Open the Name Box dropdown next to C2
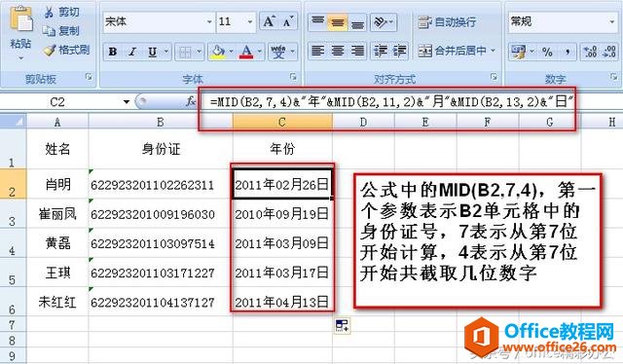 point(127,102)
